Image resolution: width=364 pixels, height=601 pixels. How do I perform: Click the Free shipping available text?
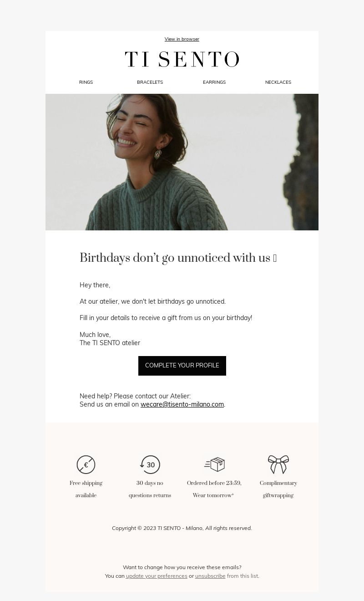(x=86, y=489)
